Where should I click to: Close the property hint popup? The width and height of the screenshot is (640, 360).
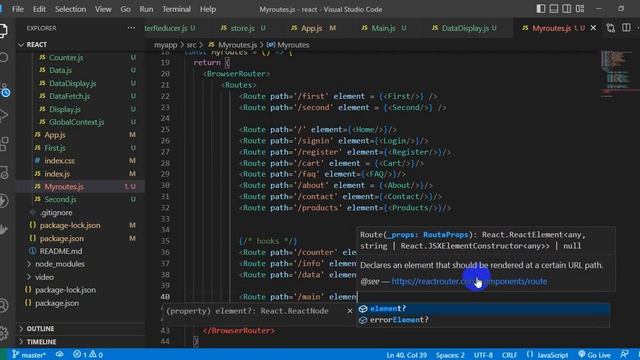click(350, 311)
